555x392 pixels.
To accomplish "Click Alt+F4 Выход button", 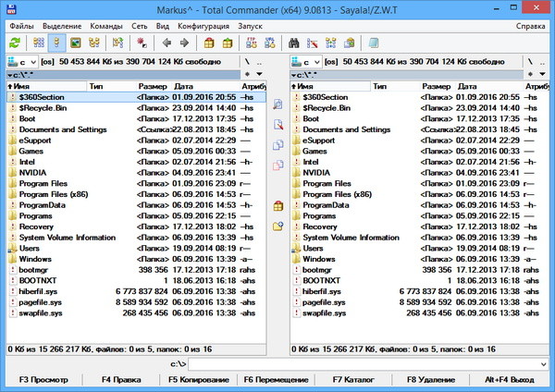I will click(x=510, y=380).
